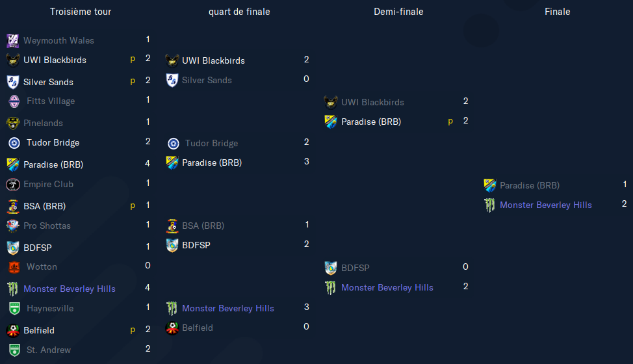
Task: Click Monster Beverley Hills logo in Finale
Action: click(489, 205)
